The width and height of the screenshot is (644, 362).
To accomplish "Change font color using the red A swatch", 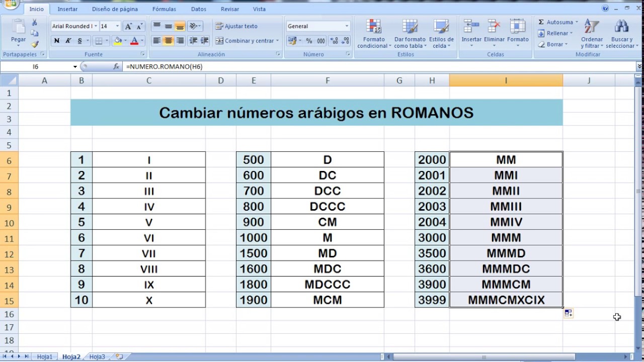I will pos(134,41).
